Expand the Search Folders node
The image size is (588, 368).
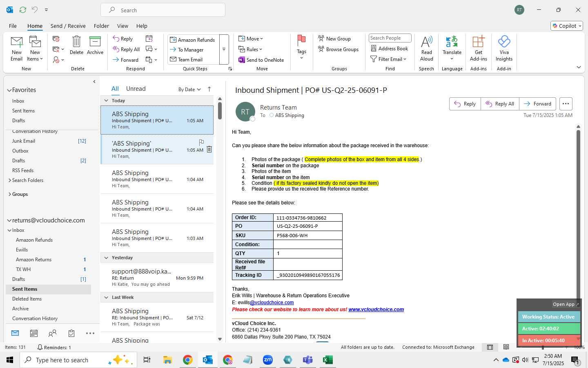pyautogui.click(x=10, y=180)
